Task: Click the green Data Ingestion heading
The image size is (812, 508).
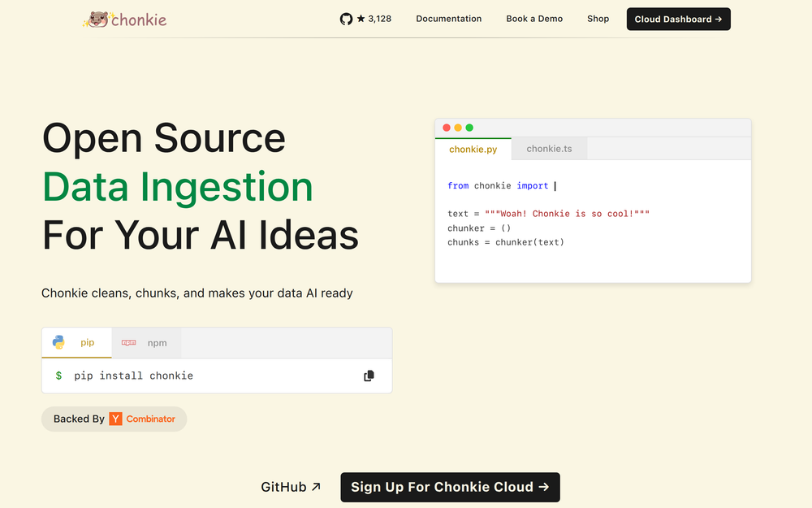Action: (178, 187)
